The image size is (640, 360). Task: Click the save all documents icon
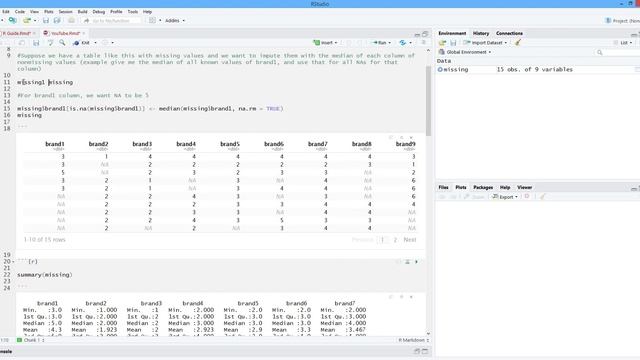tap(57, 20)
